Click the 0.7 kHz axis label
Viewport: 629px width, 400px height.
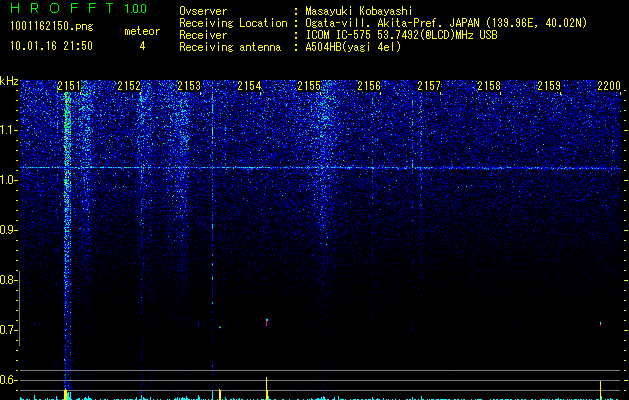(8, 330)
